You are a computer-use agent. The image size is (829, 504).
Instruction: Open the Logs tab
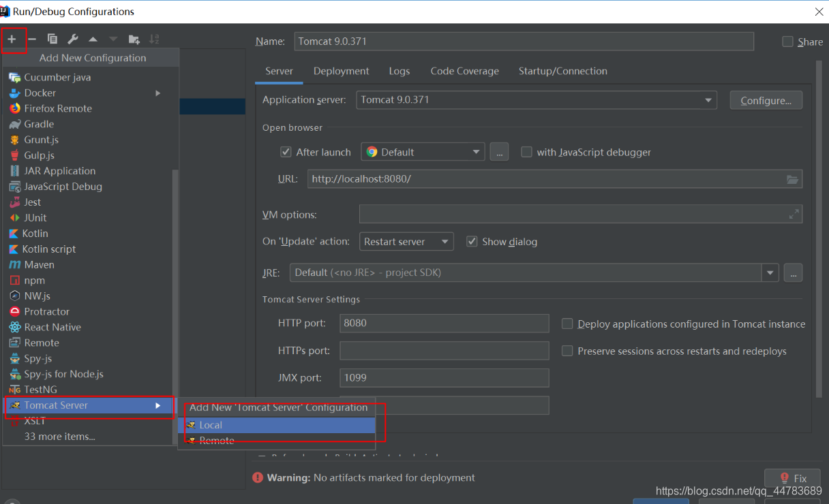[x=400, y=71]
